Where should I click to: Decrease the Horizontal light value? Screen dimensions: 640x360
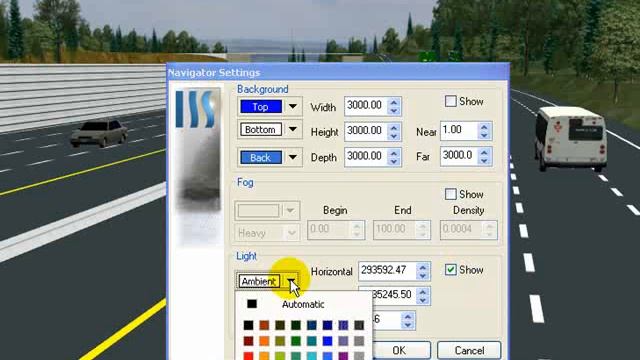[x=423, y=276]
